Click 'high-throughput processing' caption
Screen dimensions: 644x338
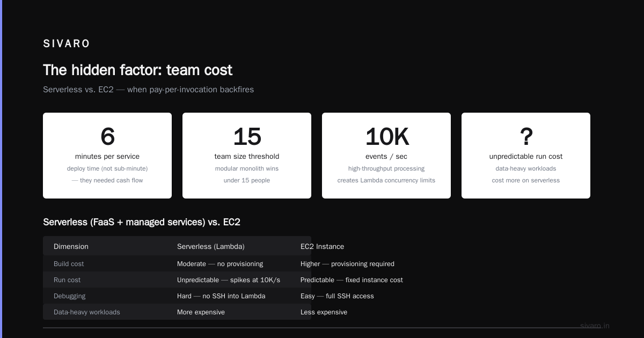click(x=386, y=168)
